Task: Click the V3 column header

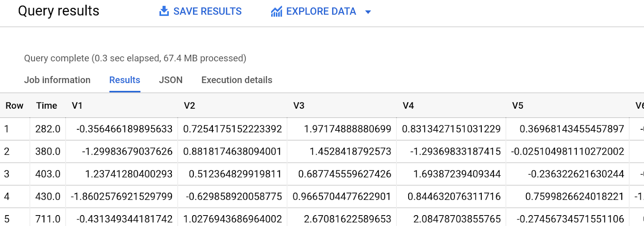Action: pos(299,106)
